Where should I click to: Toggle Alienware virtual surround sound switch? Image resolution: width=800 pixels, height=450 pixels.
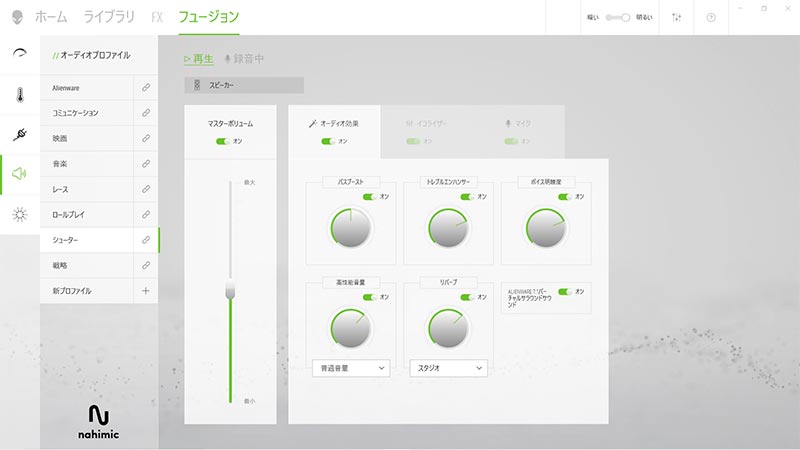tap(564, 291)
